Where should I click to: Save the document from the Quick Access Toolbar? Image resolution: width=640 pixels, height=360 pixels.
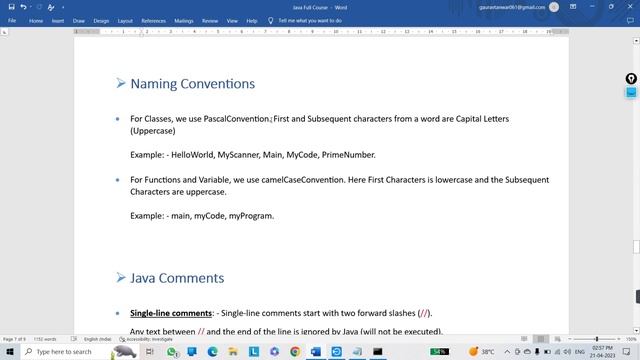point(11,7)
